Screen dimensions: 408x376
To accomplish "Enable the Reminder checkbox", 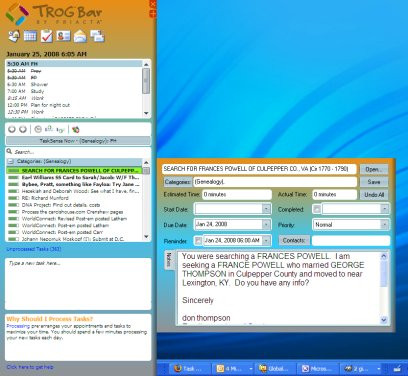I will (198, 240).
